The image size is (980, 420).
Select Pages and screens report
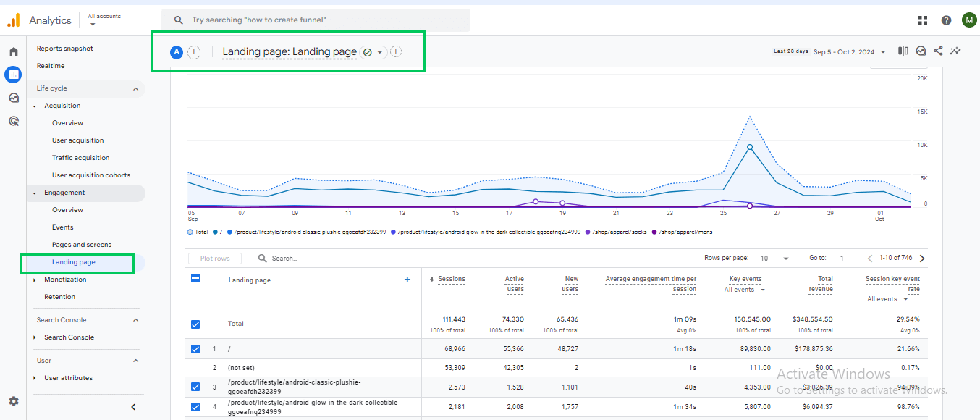pyautogui.click(x=82, y=245)
